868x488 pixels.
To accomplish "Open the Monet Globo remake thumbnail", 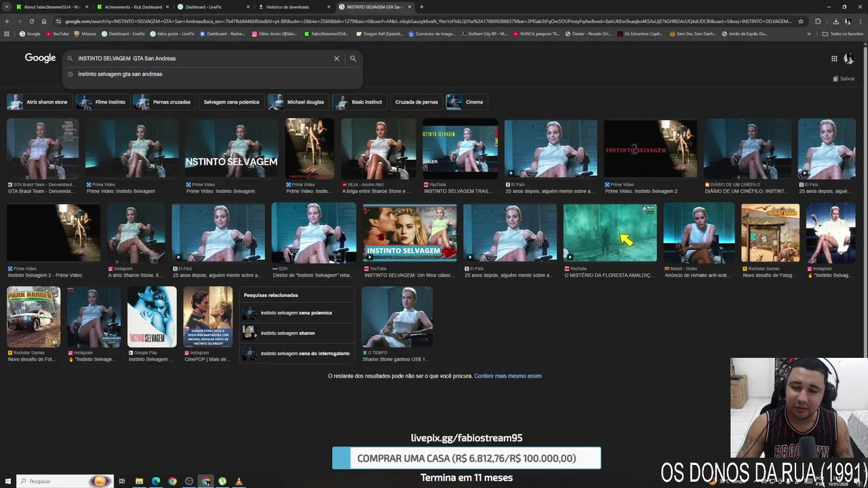I will pyautogui.click(x=699, y=232).
